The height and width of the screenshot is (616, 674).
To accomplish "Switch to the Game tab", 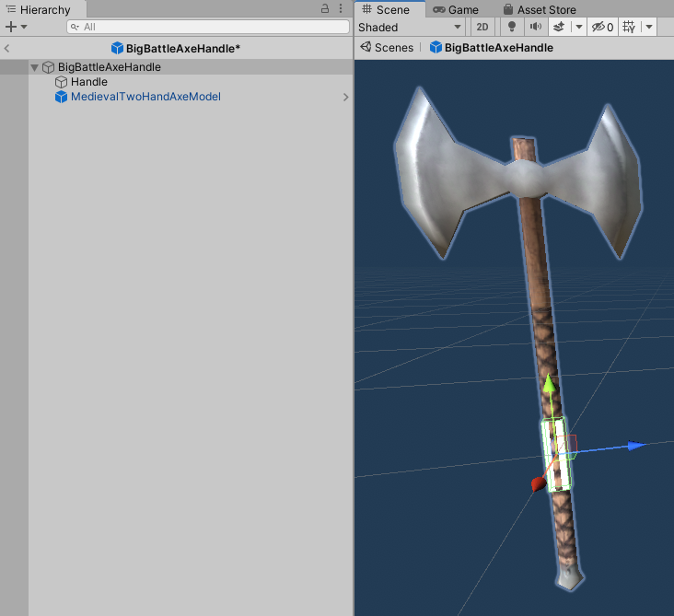I will pos(455,9).
